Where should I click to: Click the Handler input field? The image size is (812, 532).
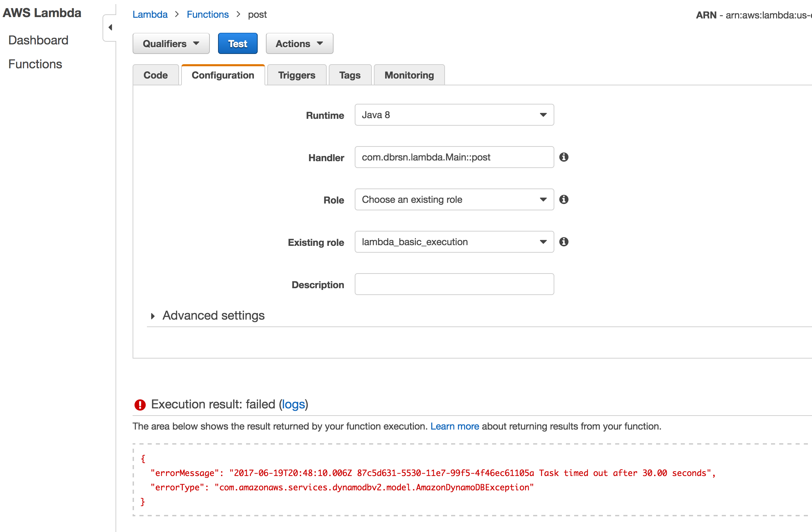454,157
